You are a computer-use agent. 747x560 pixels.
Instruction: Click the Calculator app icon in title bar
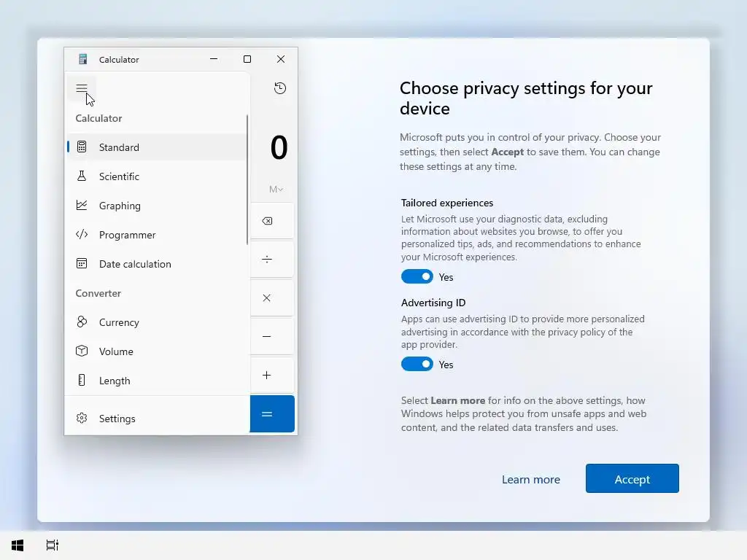tap(83, 59)
